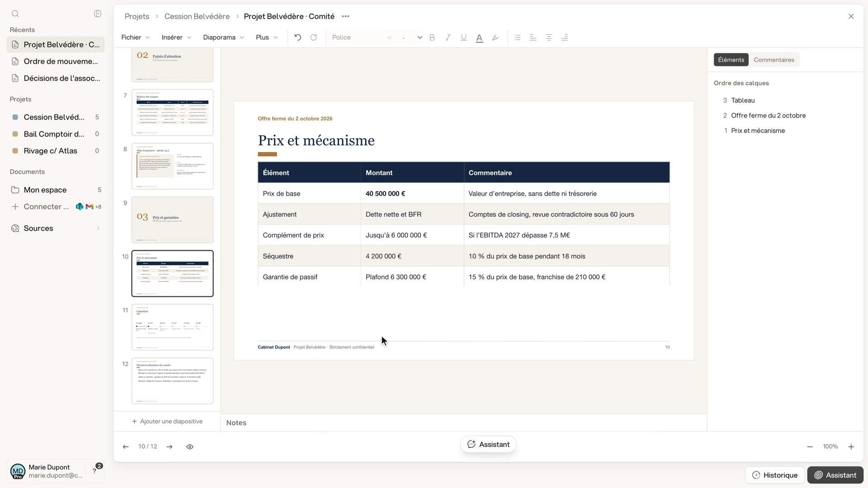Select slide 7 Matrice des risques thumbnail
The image size is (868, 488).
[172, 113]
